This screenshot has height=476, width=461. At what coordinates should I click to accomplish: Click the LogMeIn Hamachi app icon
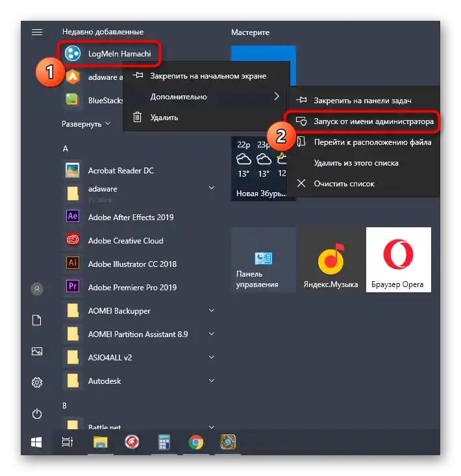[x=73, y=53]
